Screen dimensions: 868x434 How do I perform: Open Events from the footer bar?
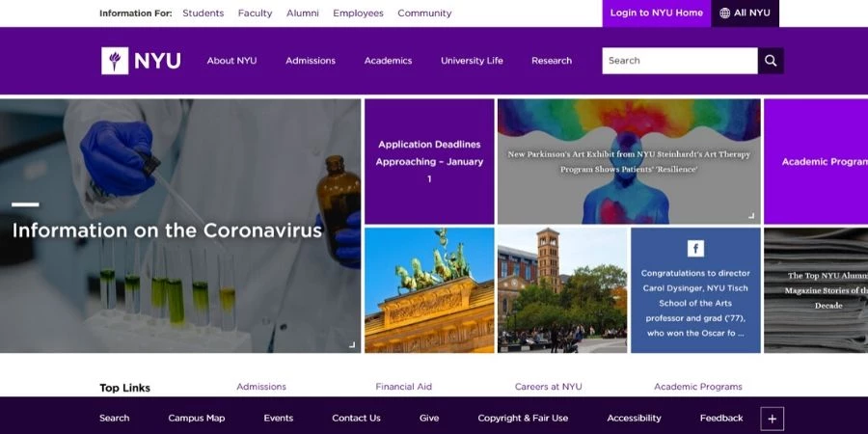click(279, 418)
